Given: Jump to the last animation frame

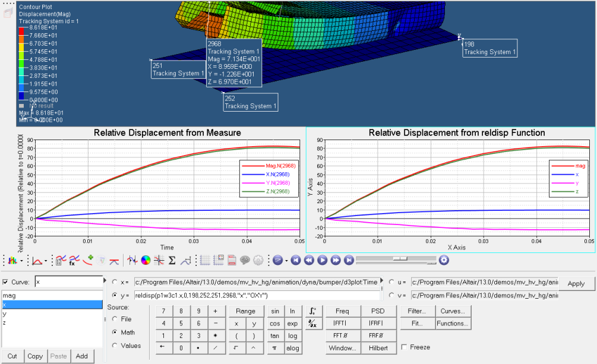Looking at the screenshot, I should (349, 260).
